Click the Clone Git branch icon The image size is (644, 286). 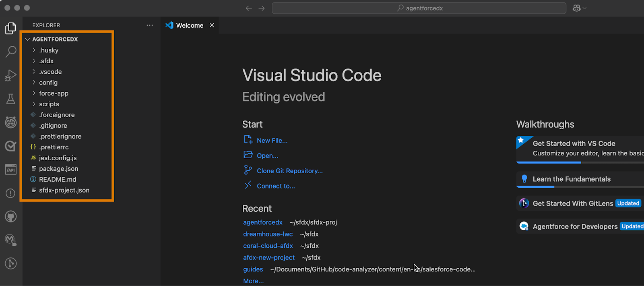coord(248,170)
